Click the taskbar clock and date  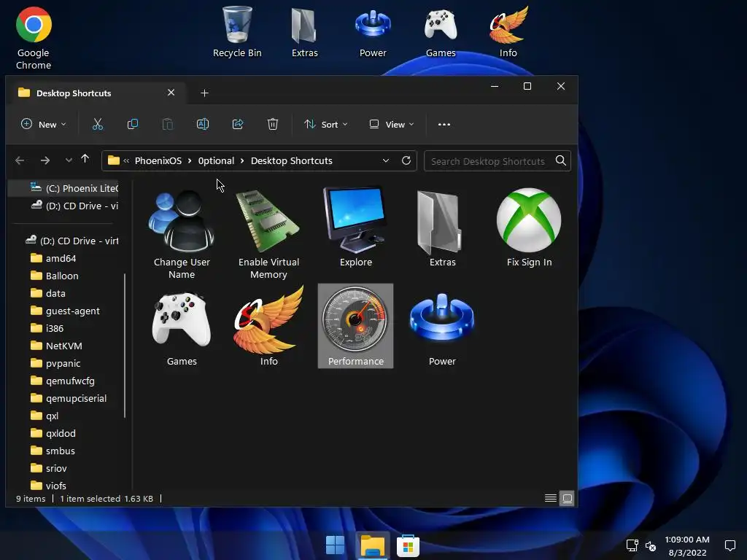pyautogui.click(x=687, y=545)
